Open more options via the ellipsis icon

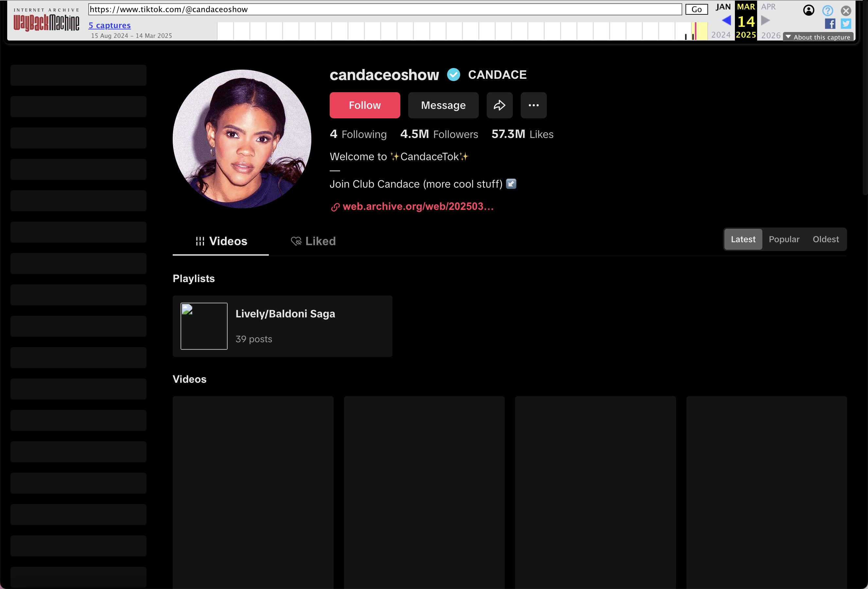click(x=533, y=105)
